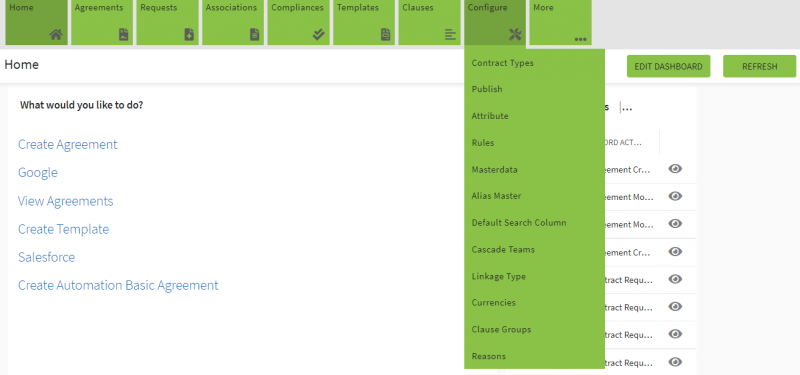Click the double-checkmark icon on the Compliances tile
The height and width of the screenshot is (375, 800).
click(319, 34)
